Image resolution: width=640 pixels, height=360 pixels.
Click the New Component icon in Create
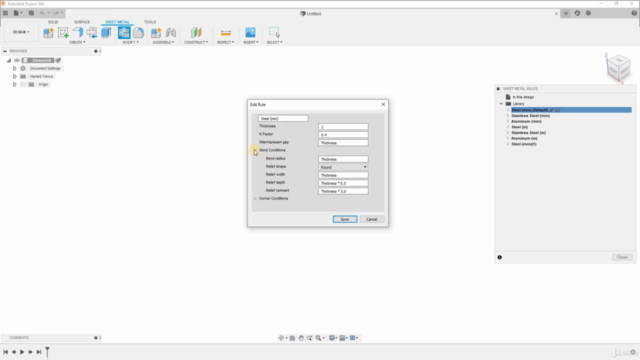tap(48, 33)
